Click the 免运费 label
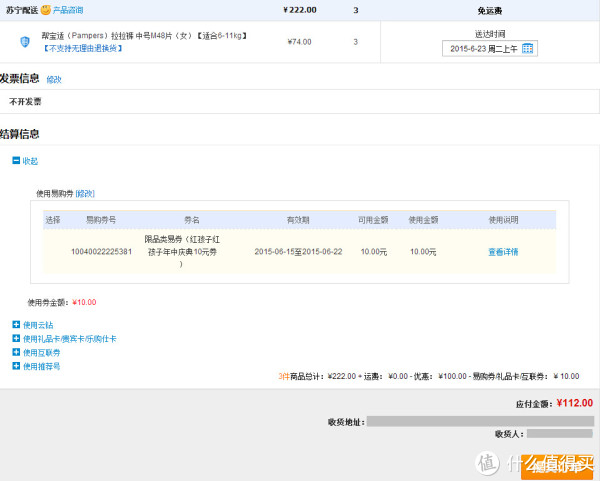This screenshot has width=600, height=481. coord(489,11)
